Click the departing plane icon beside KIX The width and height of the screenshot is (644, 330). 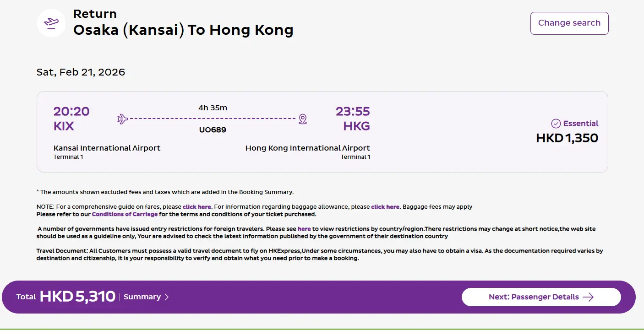point(122,119)
